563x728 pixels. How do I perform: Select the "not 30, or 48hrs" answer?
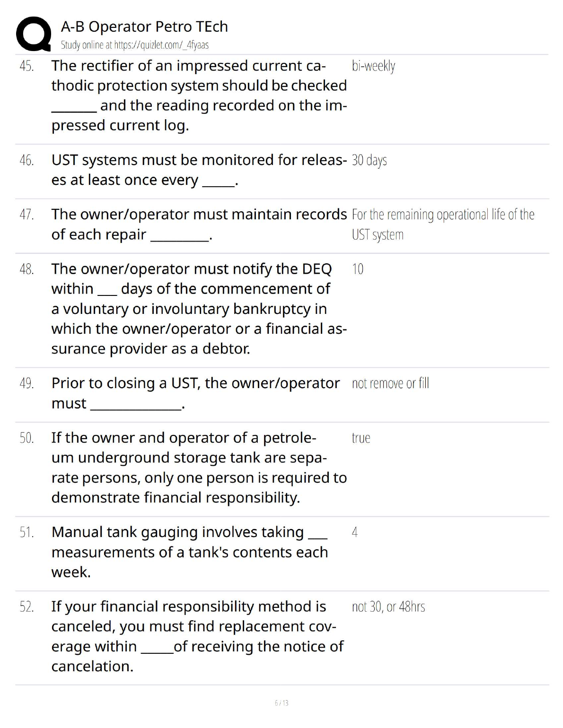click(x=388, y=607)
